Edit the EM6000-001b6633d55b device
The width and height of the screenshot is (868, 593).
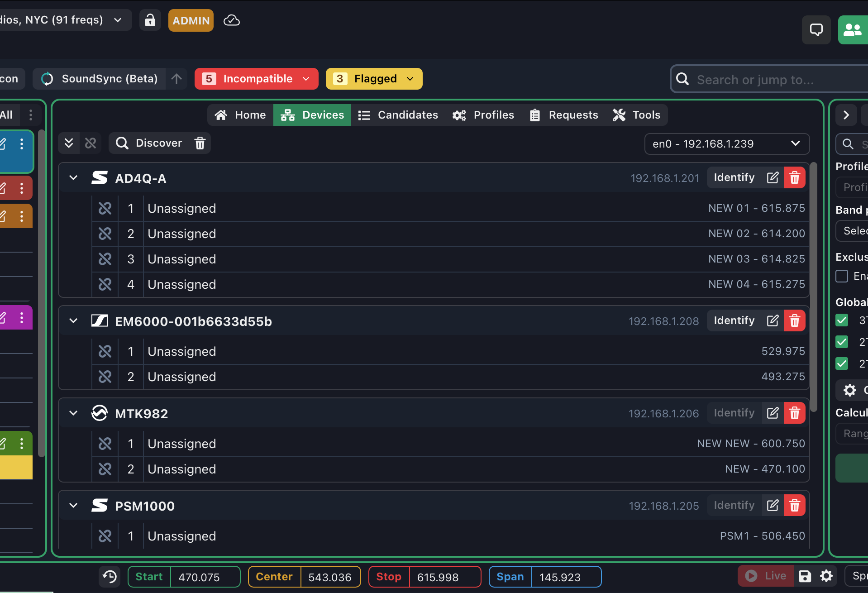(x=773, y=320)
